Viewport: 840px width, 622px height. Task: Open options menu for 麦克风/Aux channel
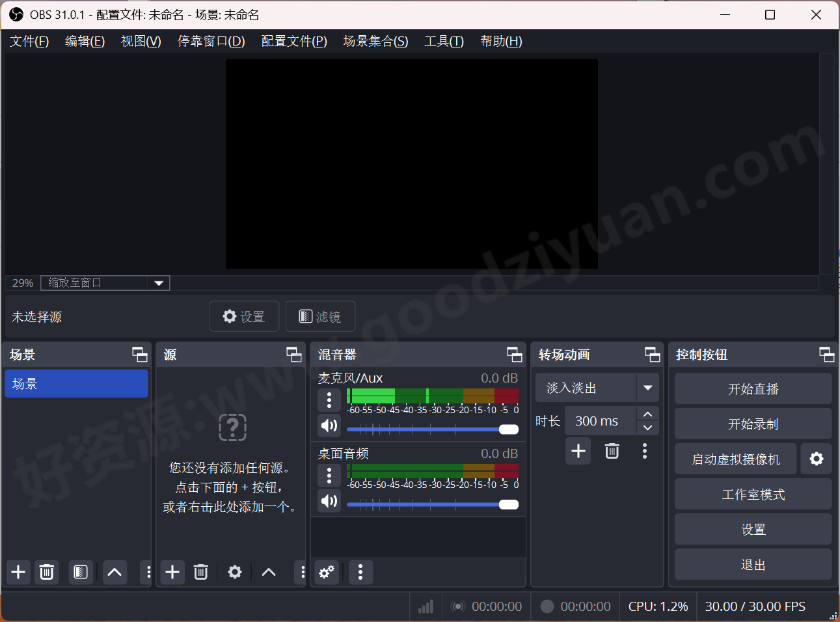click(329, 401)
